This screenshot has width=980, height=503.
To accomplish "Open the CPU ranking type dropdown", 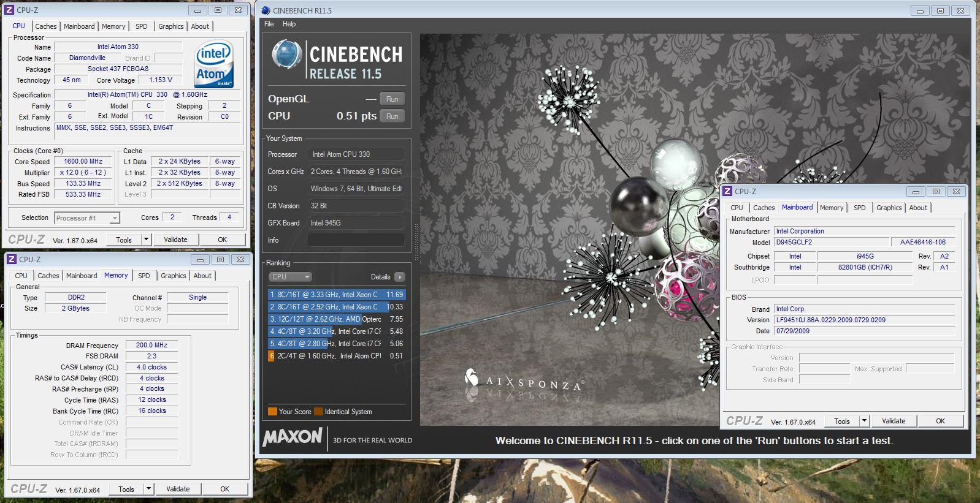I will (x=291, y=277).
